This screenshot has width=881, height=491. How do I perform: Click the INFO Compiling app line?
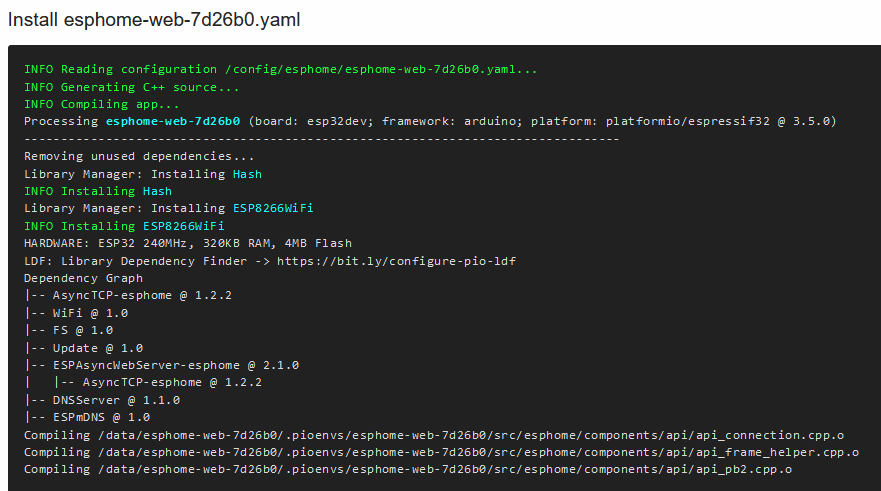[x=102, y=104]
